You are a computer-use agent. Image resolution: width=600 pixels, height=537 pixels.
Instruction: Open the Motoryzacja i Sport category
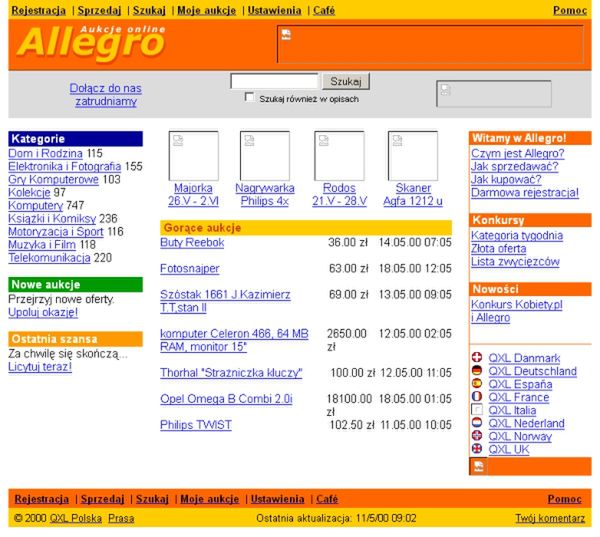[56, 232]
